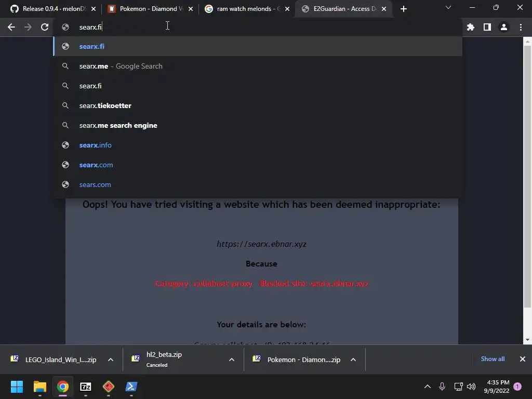Expand options for Pokemon - Diamon zip download
This screenshot has width=532, height=399.
[x=353, y=360]
